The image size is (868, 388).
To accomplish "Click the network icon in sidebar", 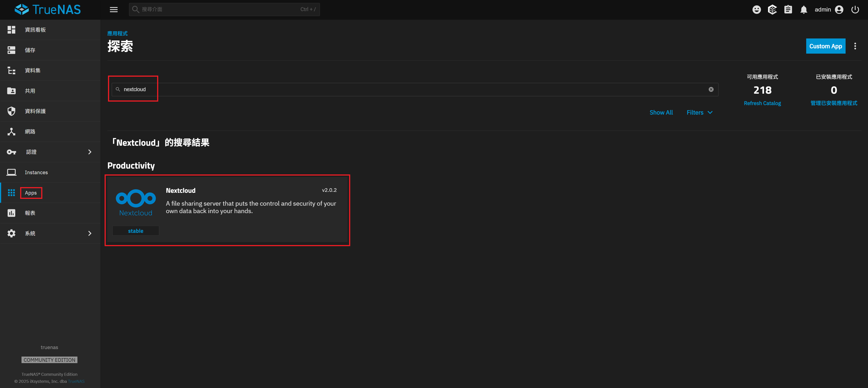I will (x=12, y=131).
